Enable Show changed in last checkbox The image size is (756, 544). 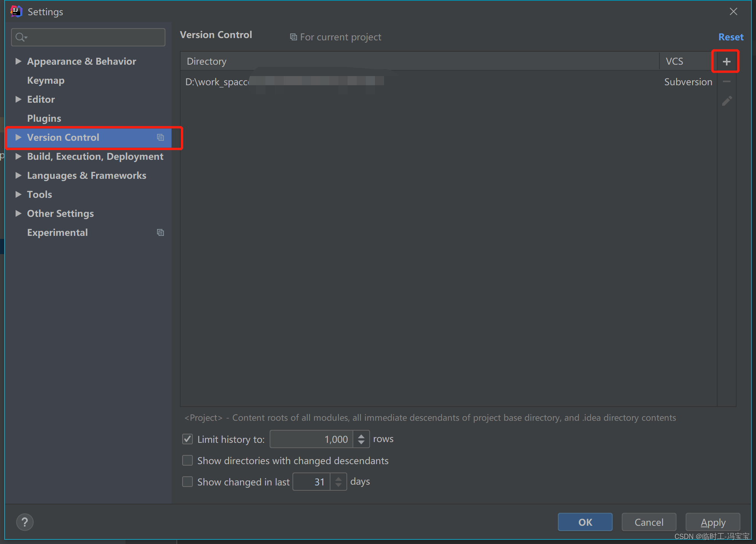pos(188,481)
